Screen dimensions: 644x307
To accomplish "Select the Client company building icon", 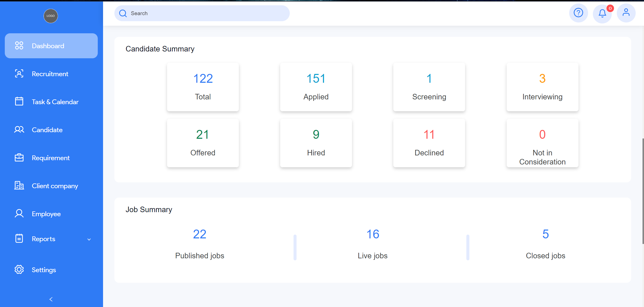I will click(19, 186).
